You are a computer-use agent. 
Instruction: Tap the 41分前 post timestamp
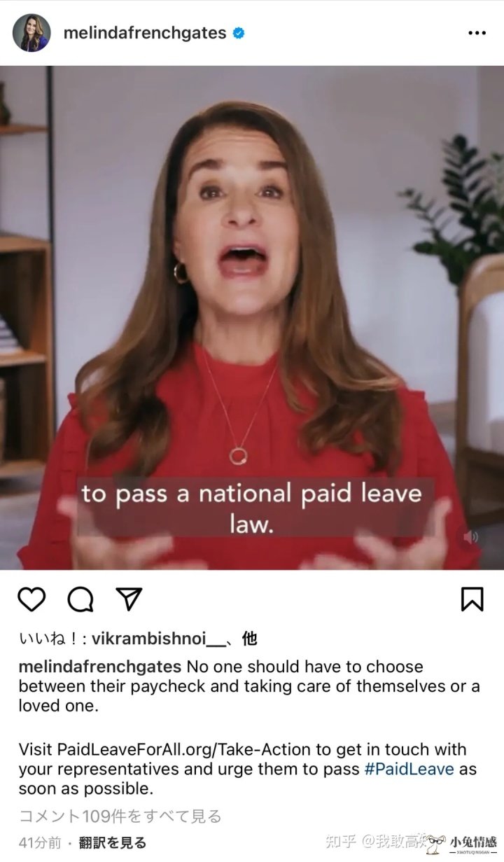coord(40,842)
